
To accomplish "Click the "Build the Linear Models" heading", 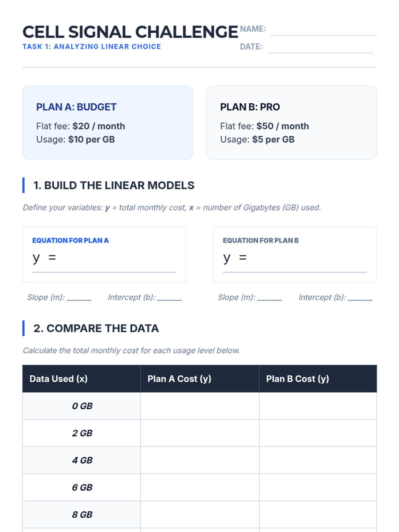I will pyautogui.click(x=114, y=185).
